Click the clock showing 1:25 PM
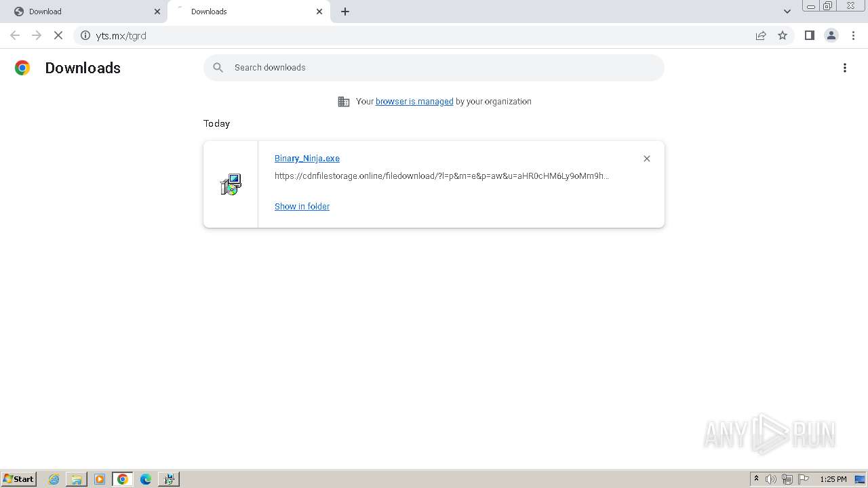 833,479
